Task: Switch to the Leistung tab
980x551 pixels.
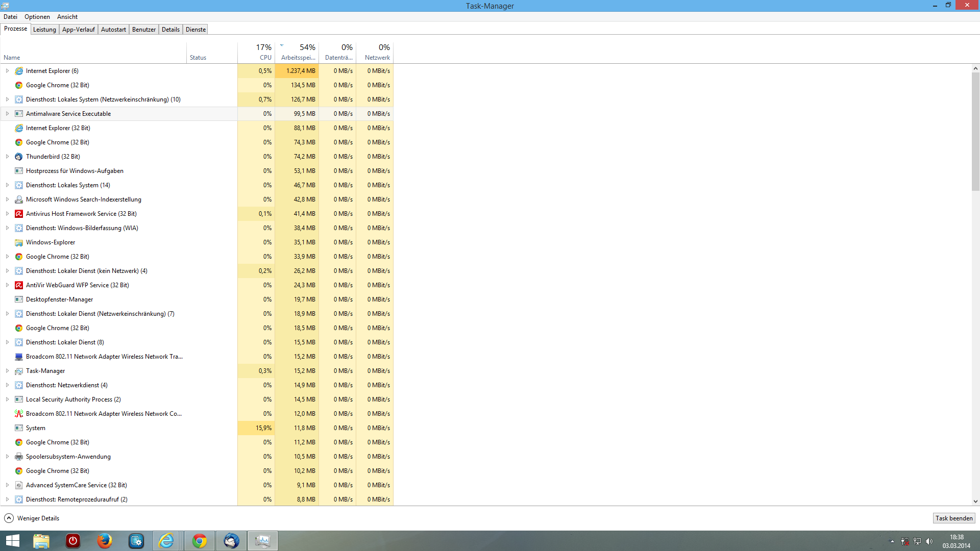Action: [44, 30]
